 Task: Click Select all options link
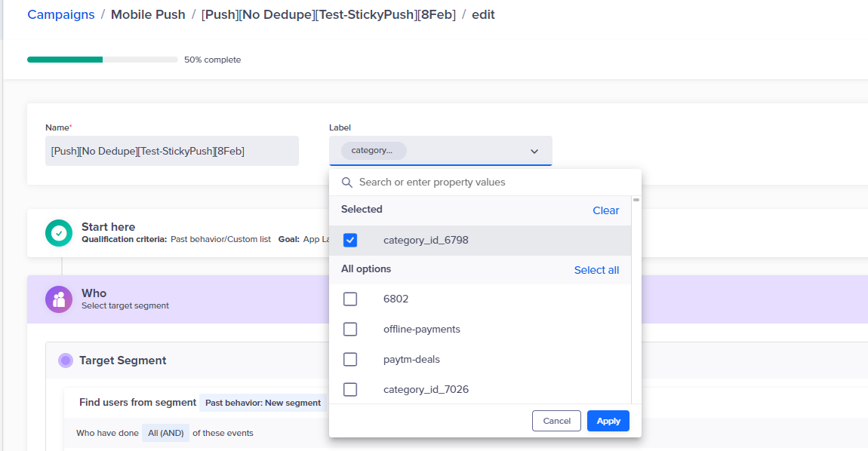pos(596,270)
